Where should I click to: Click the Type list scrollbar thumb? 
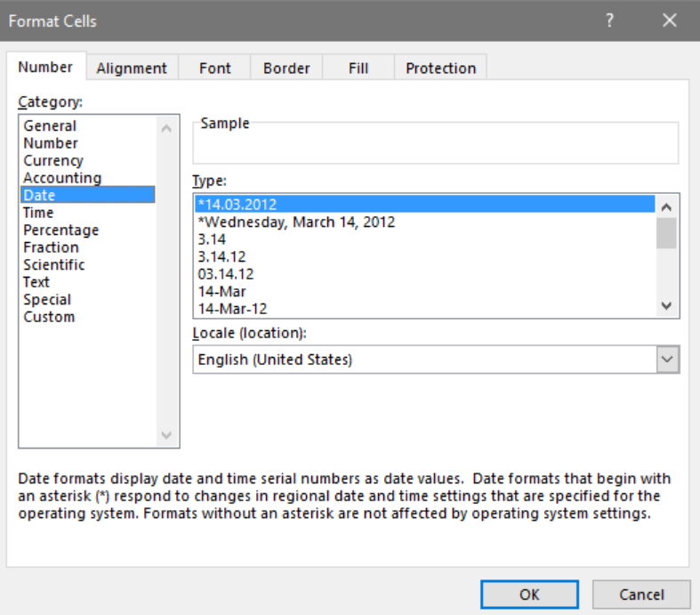[x=666, y=232]
